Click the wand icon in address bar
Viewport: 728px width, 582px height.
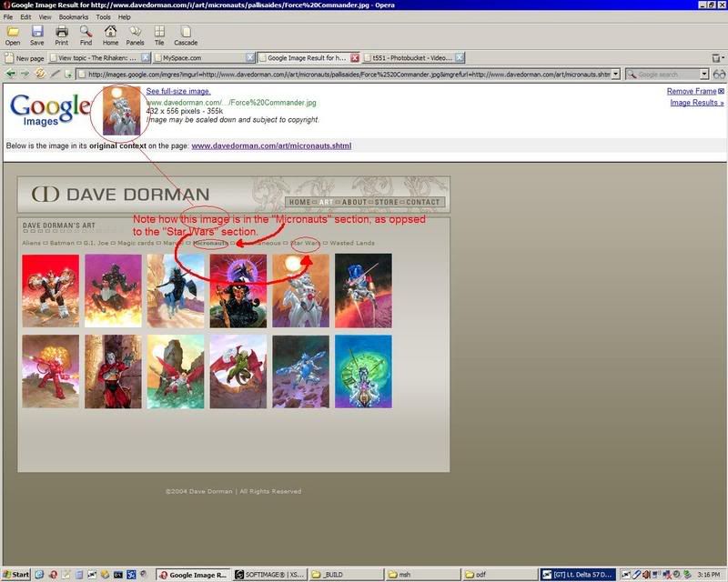point(56,74)
